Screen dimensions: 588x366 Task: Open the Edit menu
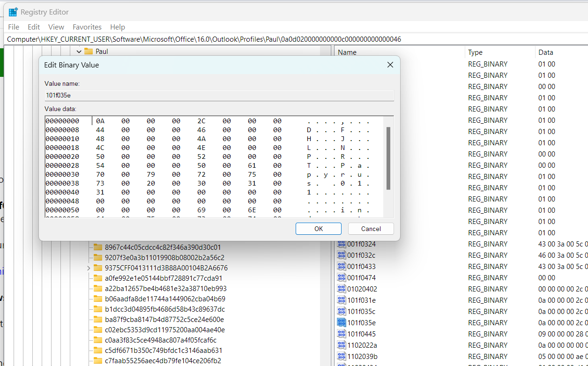tap(34, 27)
